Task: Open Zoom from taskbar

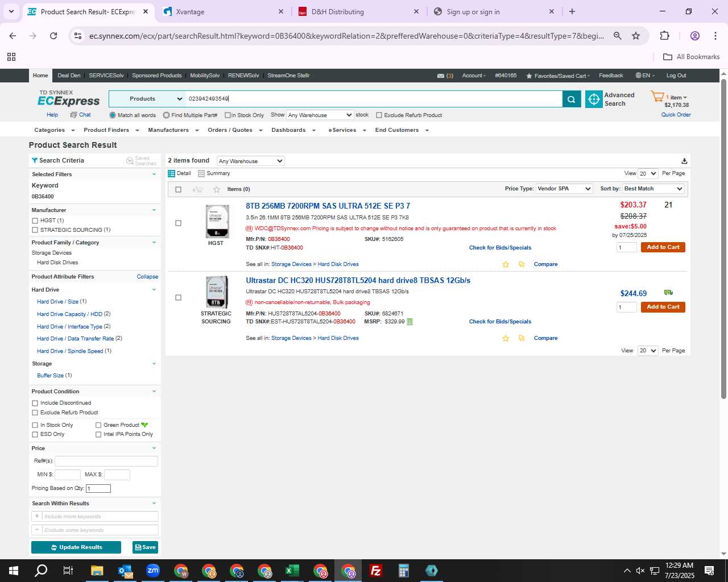Action: pos(153,571)
